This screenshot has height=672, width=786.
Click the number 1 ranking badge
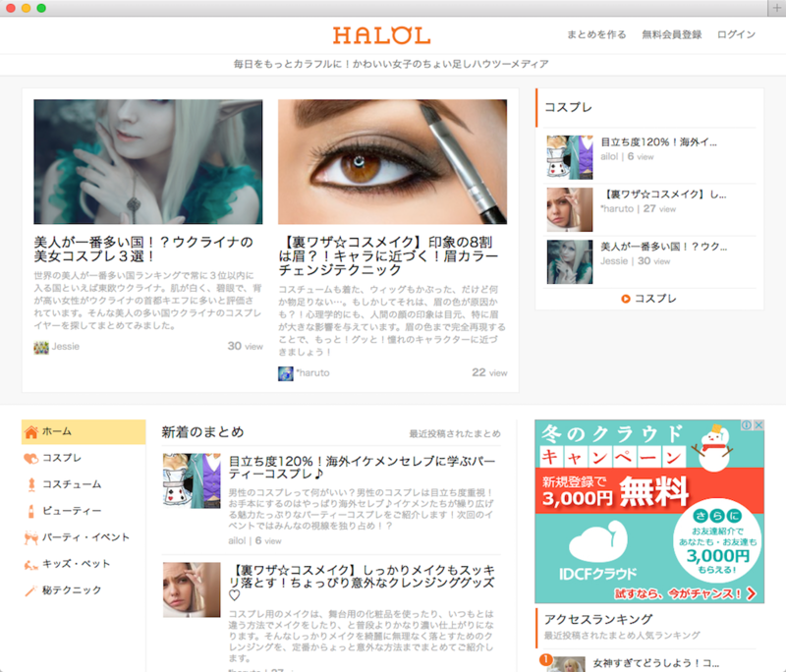pyautogui.click(x=546, y=659)
